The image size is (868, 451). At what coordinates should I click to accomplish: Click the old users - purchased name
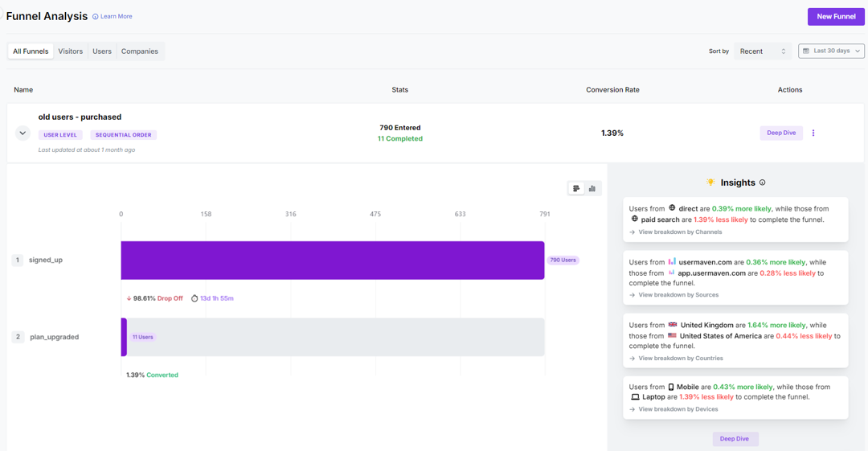coord(80,117)
